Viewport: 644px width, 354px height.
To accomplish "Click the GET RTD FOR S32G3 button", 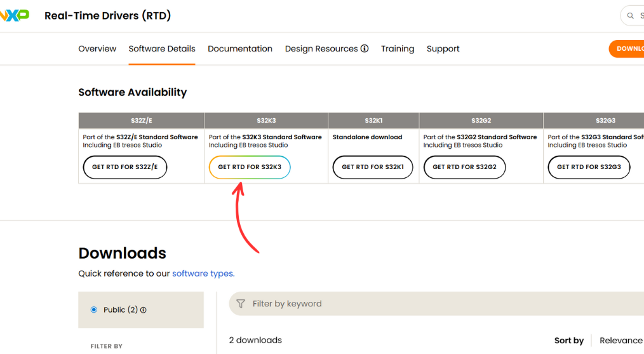I will pos(589,167).
